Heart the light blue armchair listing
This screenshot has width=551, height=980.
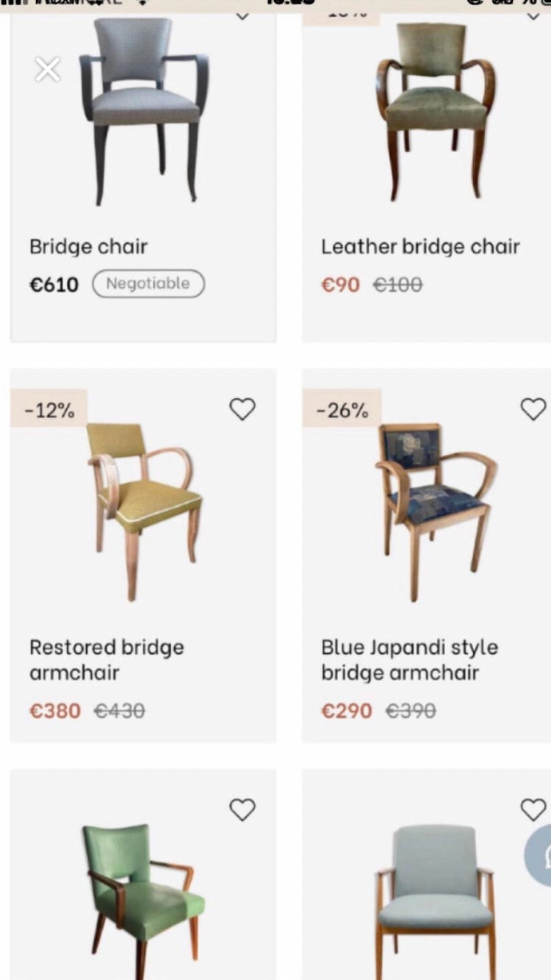pyautogui.click(x=533, y=810)
